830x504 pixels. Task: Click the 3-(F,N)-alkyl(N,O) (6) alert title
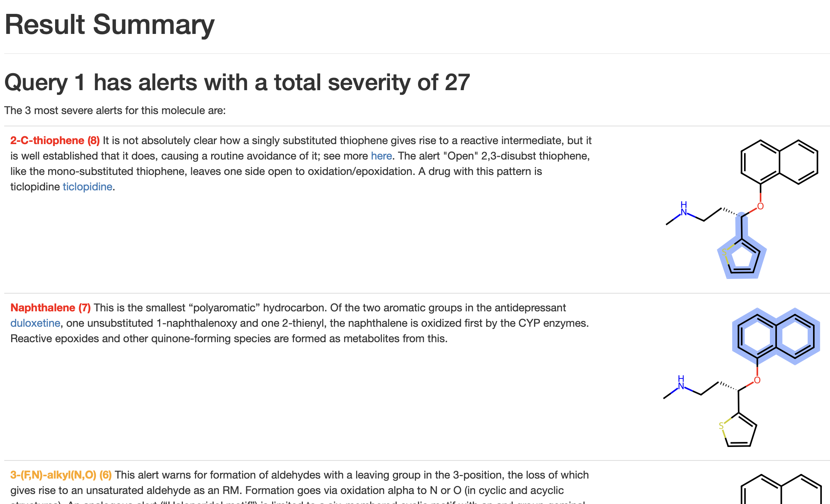(61, 475)
